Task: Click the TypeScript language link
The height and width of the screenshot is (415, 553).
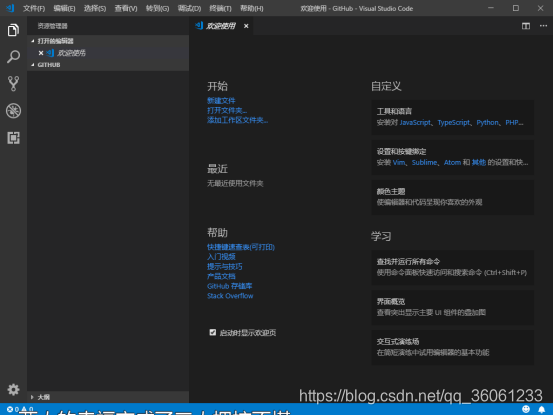Action: pos(454,123)
